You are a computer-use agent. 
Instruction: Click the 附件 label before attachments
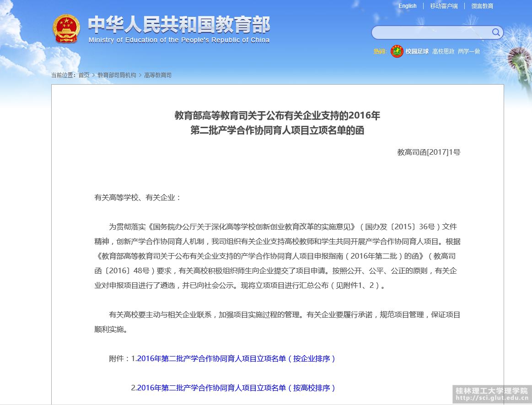pyautogui.click(x=119, y=358)
